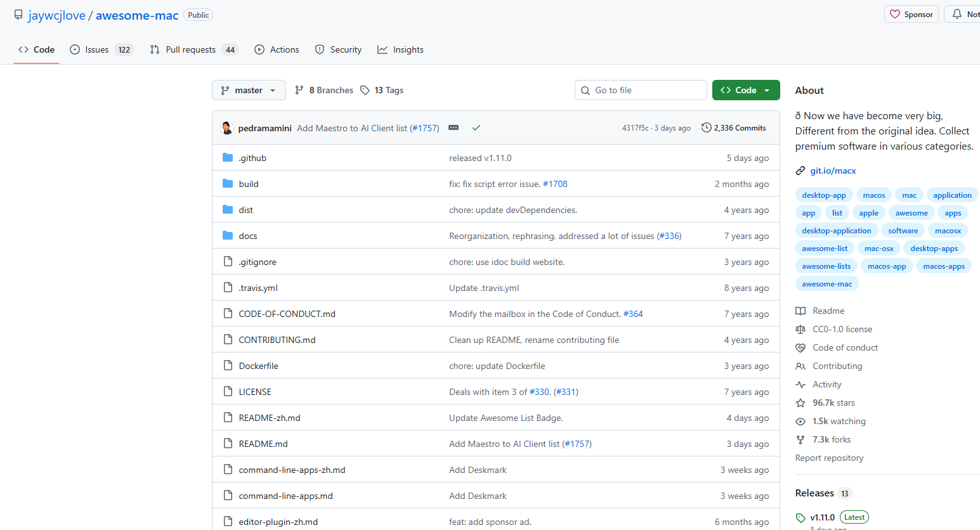The image size is (980, 530).
Task: Click the Code of conduct heart icon
Action: [x=800, y=347]
